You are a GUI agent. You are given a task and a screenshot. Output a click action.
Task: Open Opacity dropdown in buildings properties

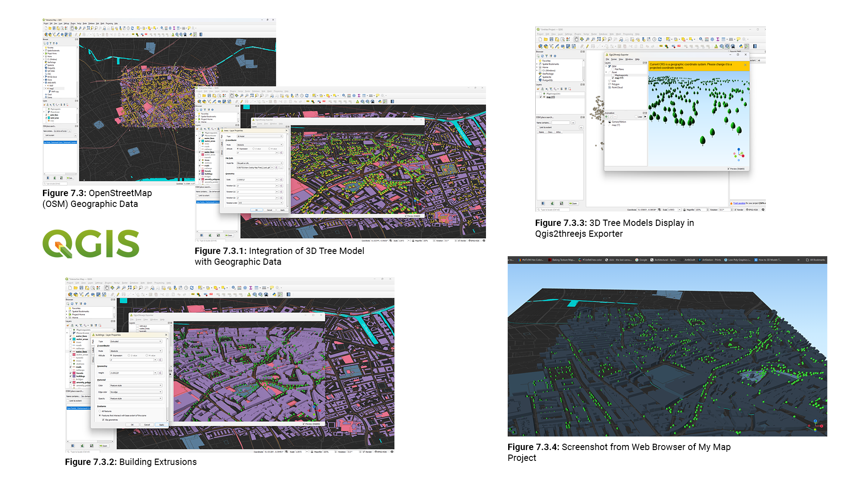pyautogui.click(x=136, y=399)
